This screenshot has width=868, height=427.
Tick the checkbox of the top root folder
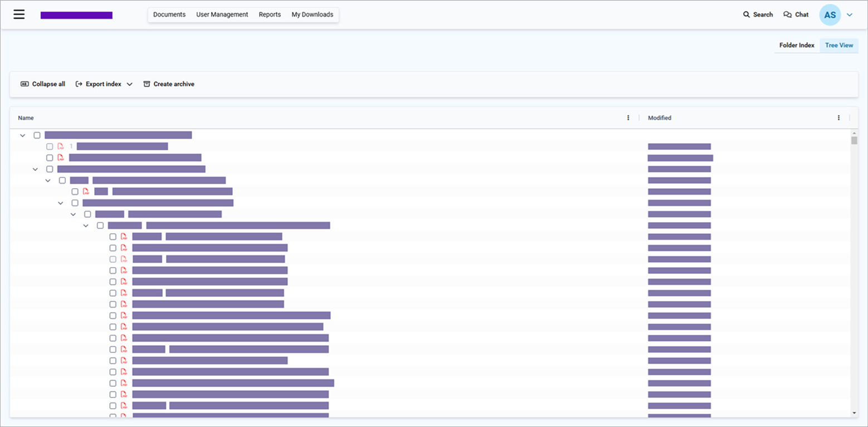[37, 135]
